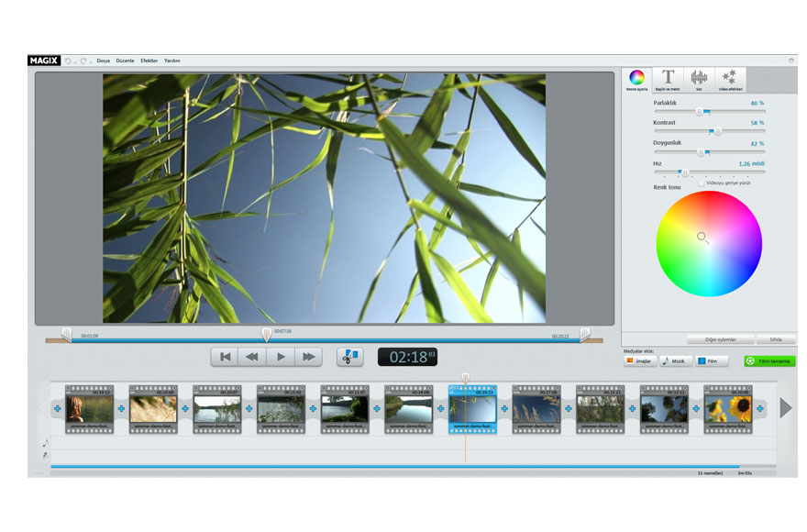Image resolution: width=807 pixels, height=532 pixels.
Task: Click the Diğer eylemler button
Action: tap(720, 340)
